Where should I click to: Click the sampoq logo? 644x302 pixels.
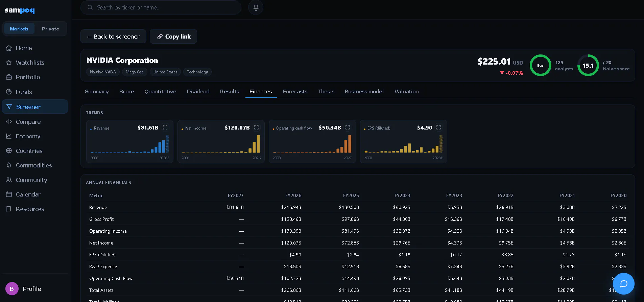pos(20,10)
